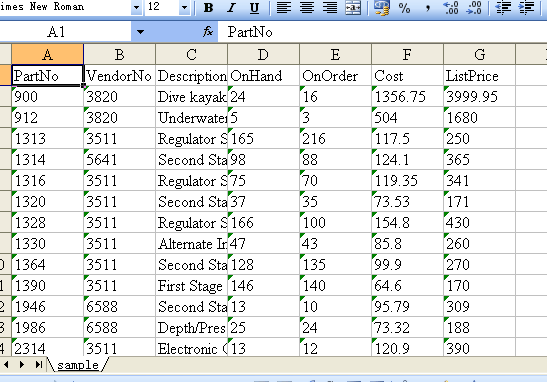Select the OnOrder header cell
Screen dimensions: 547x382
tap(335, 75)
